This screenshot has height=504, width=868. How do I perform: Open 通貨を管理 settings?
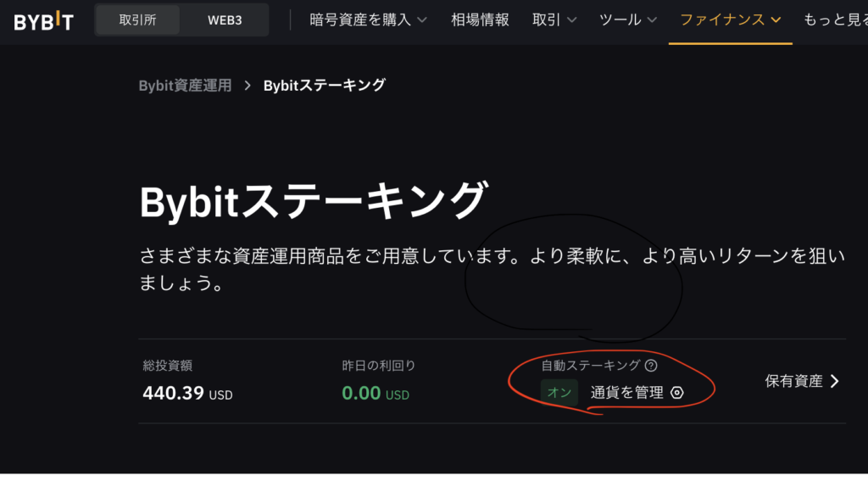click(x=626, y=393)
